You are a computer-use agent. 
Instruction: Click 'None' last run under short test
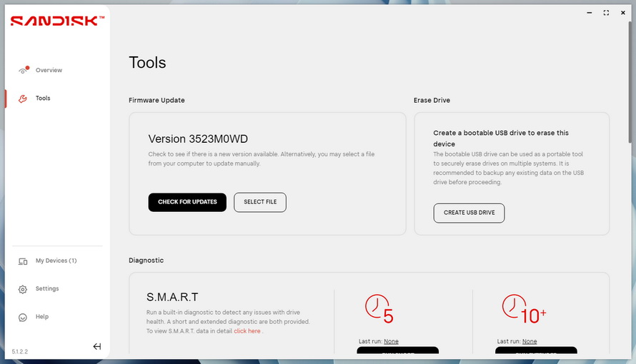391,341
